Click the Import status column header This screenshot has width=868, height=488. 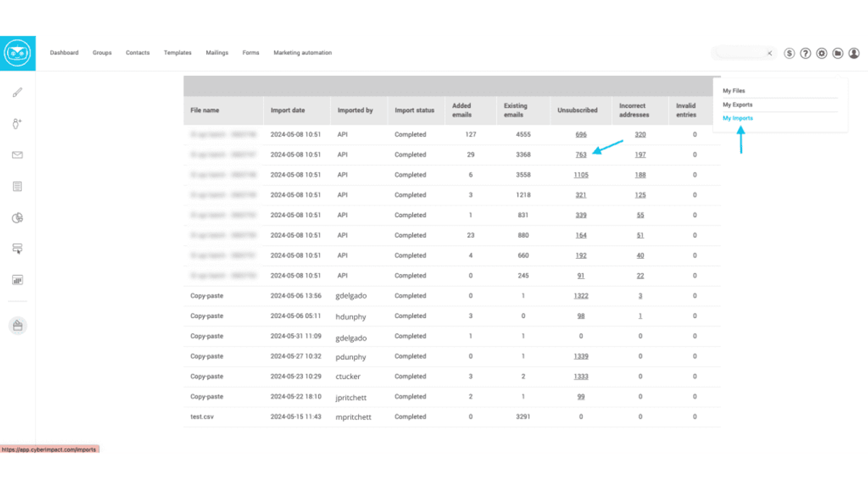coord(414,111)
